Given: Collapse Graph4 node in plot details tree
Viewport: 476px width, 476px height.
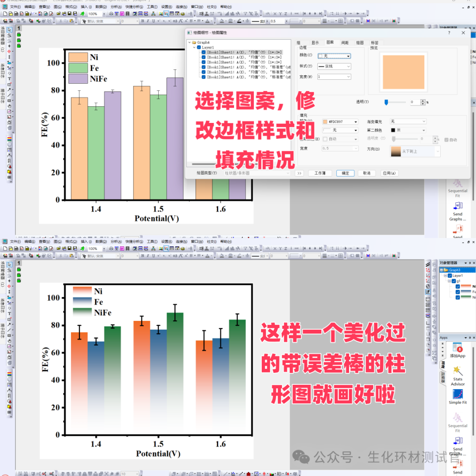Looking at the screenshot, I should coord(190,42).
